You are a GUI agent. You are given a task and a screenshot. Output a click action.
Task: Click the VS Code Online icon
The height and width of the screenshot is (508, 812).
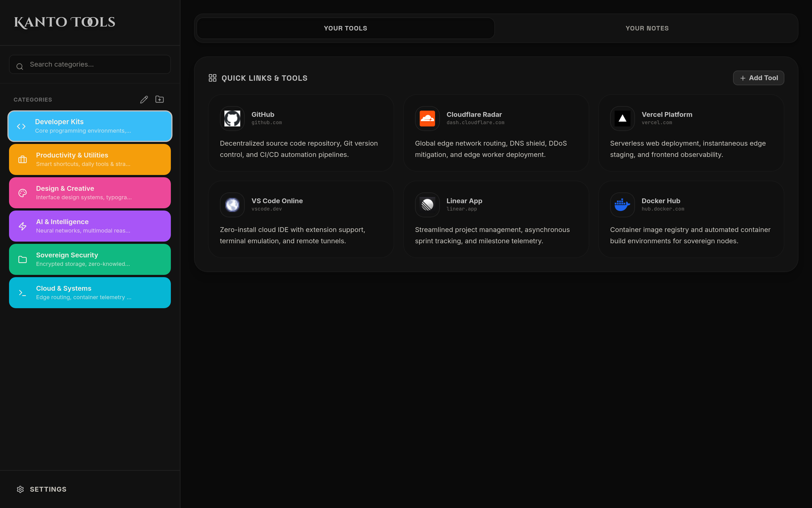click(232, 205)
